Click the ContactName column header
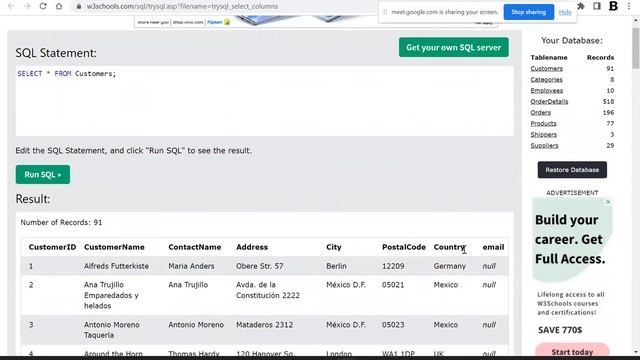640x360 pixels. [x=195, y=247]
